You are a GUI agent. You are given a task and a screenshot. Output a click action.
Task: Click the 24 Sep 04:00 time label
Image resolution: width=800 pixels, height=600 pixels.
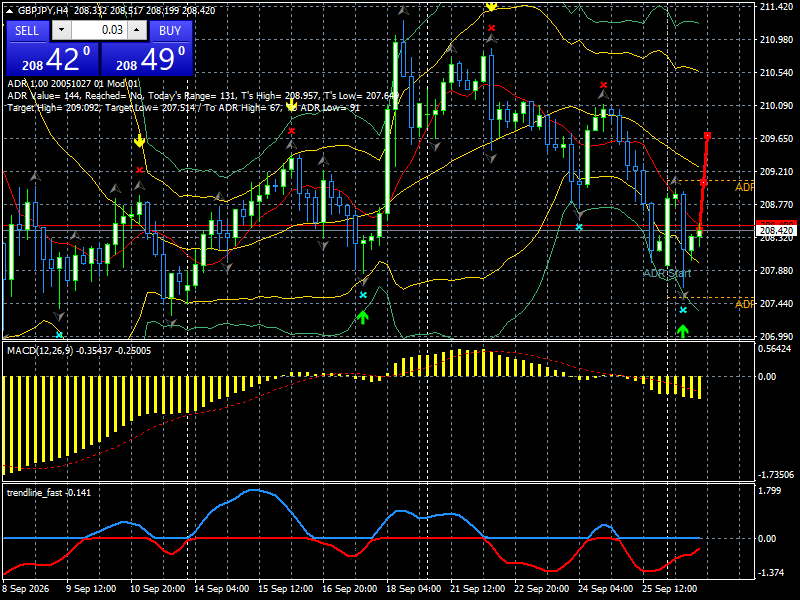click(606, 589)
